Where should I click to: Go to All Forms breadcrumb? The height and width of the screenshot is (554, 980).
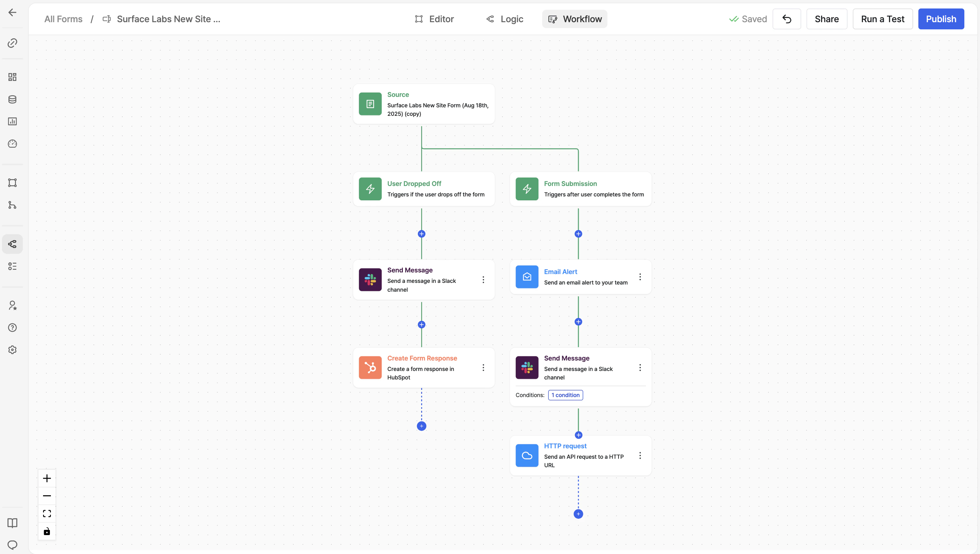(x=63, y=19)
